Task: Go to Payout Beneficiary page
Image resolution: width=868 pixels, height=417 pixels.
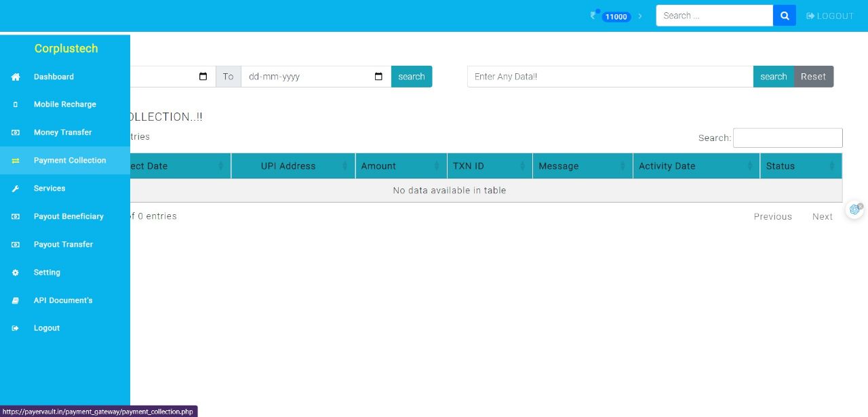Action: (x=68, y=216)
